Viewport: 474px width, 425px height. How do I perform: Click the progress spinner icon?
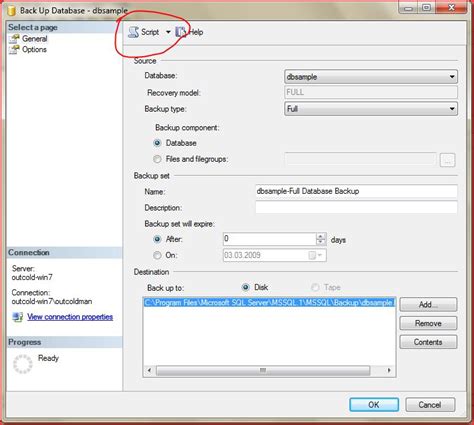23,364
